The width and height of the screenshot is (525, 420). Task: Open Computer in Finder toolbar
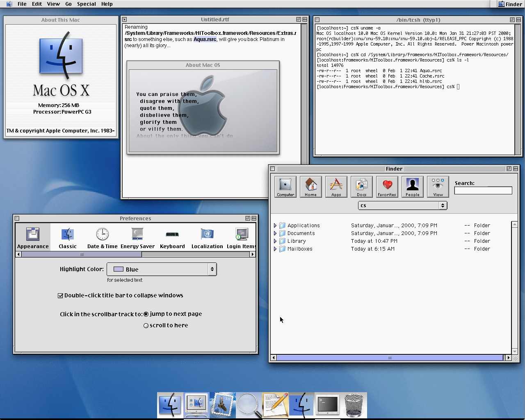coord(285,187)
